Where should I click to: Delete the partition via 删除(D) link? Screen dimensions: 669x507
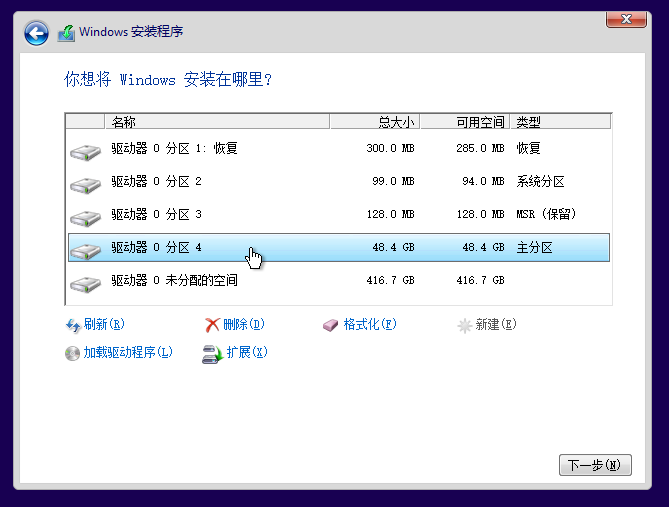tap(244, 324)
